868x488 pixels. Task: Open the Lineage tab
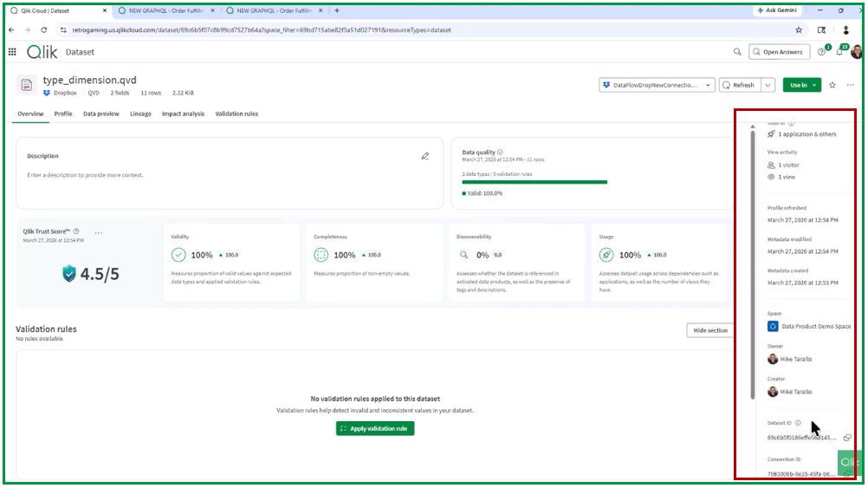140,114
